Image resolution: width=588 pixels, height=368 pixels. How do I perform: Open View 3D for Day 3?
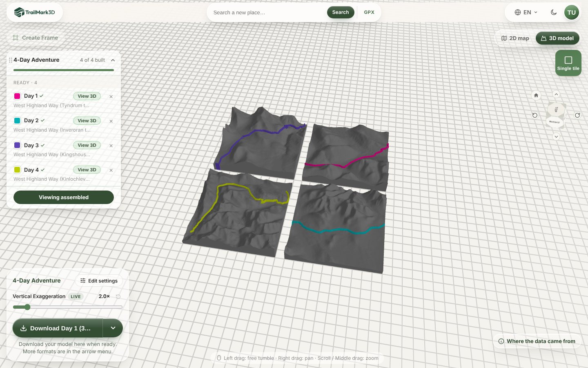pyautogui.click(x=87, y=145)
